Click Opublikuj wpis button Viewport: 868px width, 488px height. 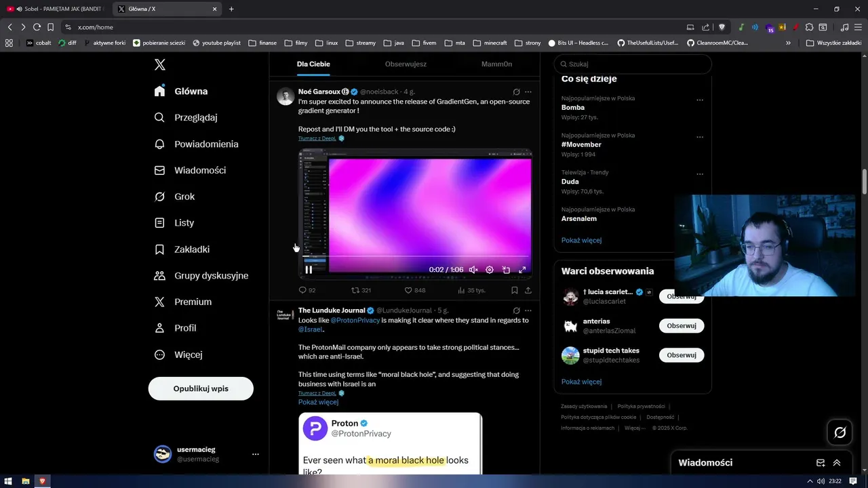201,388
